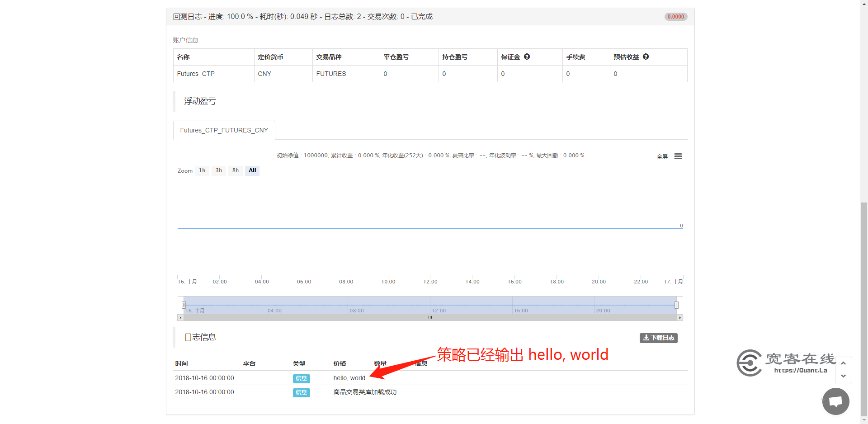The width and height of the screenshot is (868, 424).
Task: Click the hello, world log message
Action: 349,378
